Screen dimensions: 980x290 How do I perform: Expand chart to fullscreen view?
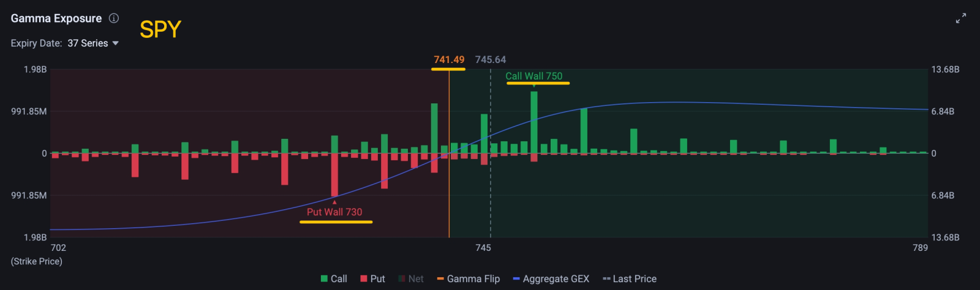point(961,18)
